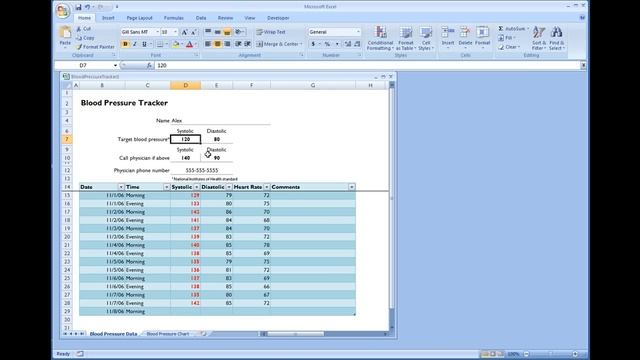Open the font size dropdown

[176, 32]
